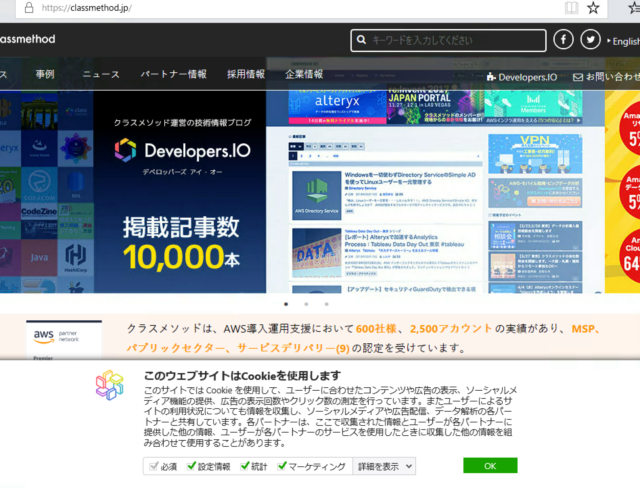Viewport: 640px width, 488px height.
Task: Click the classmethod.jp address bar URL
Action: 87,8
